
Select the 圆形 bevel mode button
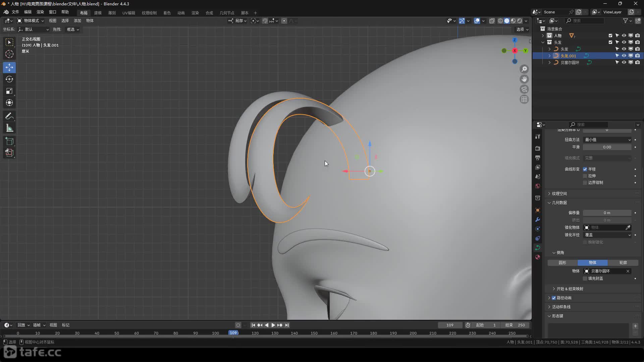pos(562,263)
